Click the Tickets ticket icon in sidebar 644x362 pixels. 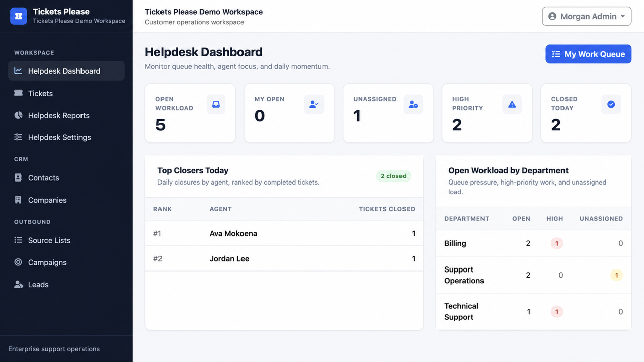(18, 93)
